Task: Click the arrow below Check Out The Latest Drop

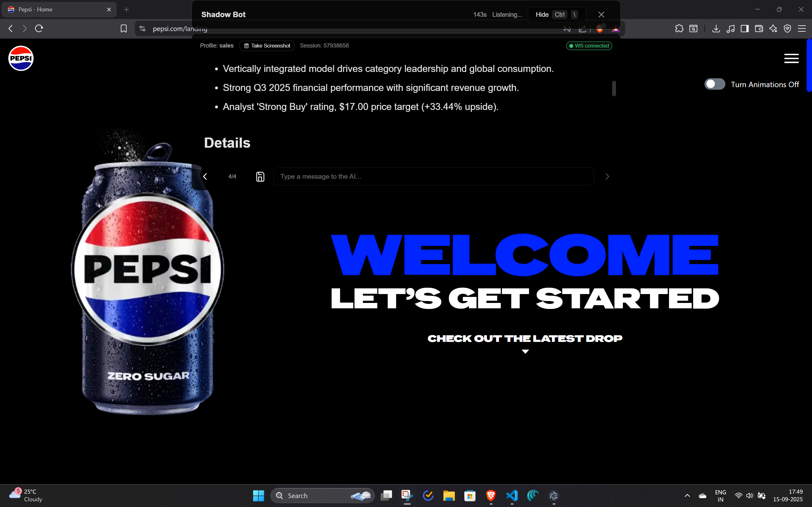Action: pyautogui.click(x=525, y=351)
